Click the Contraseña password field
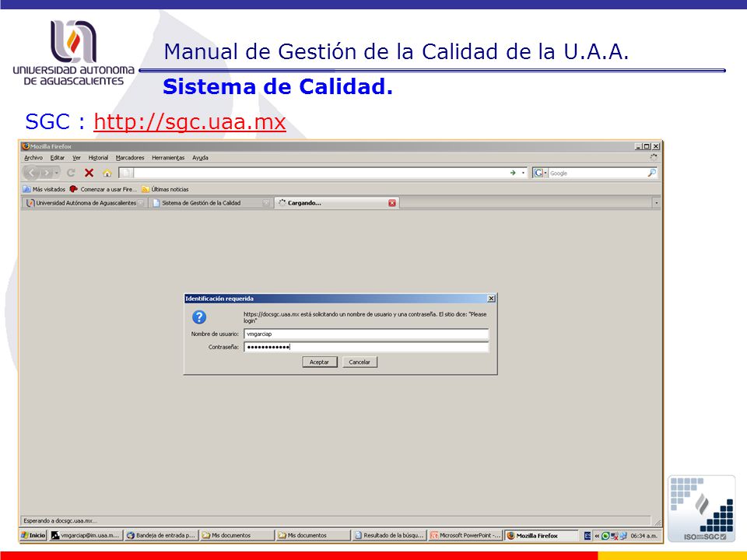The height and width of the screenshot is (560, 747). [366, 347]
